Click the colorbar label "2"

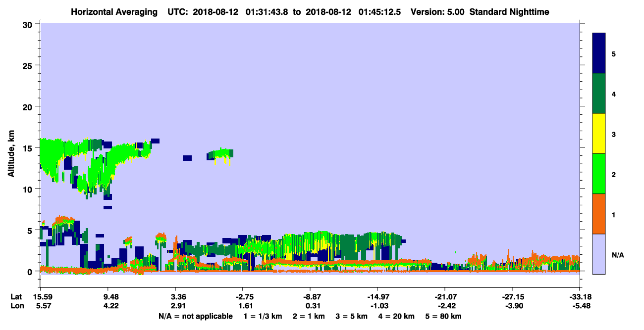pyautogui.click(x=614, y=174)
